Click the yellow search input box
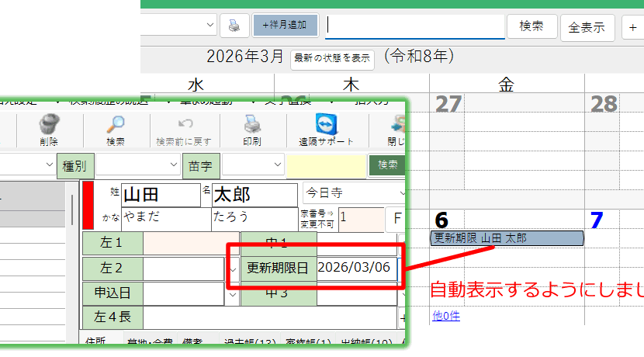Viewport: 644px width, 357px height. pyautogui.click(x=326, y=165)
